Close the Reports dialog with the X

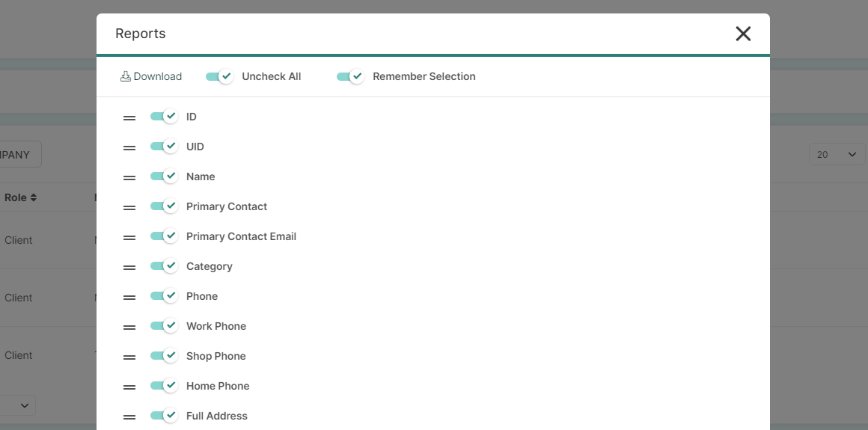coord(743,34)
